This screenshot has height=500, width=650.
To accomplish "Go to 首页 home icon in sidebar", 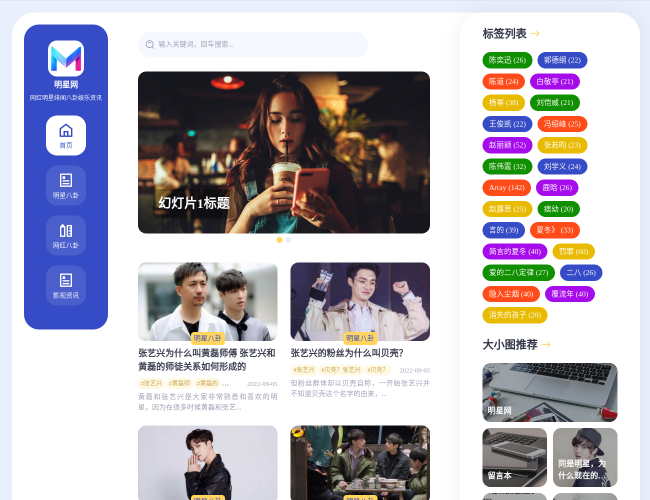I will [66, 135].
